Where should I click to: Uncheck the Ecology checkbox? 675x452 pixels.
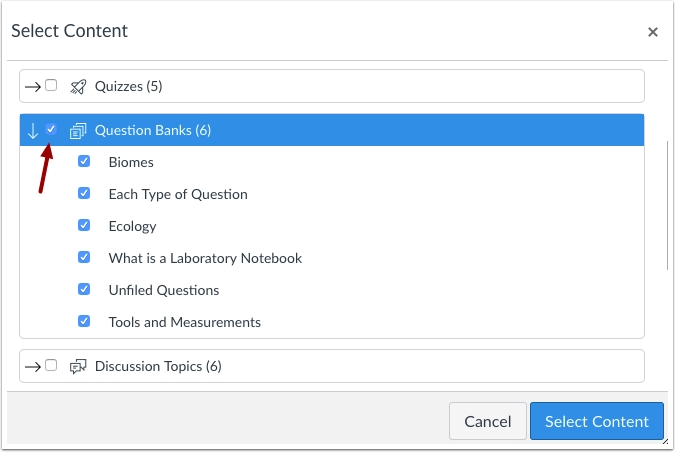click(x=85, y=226)
